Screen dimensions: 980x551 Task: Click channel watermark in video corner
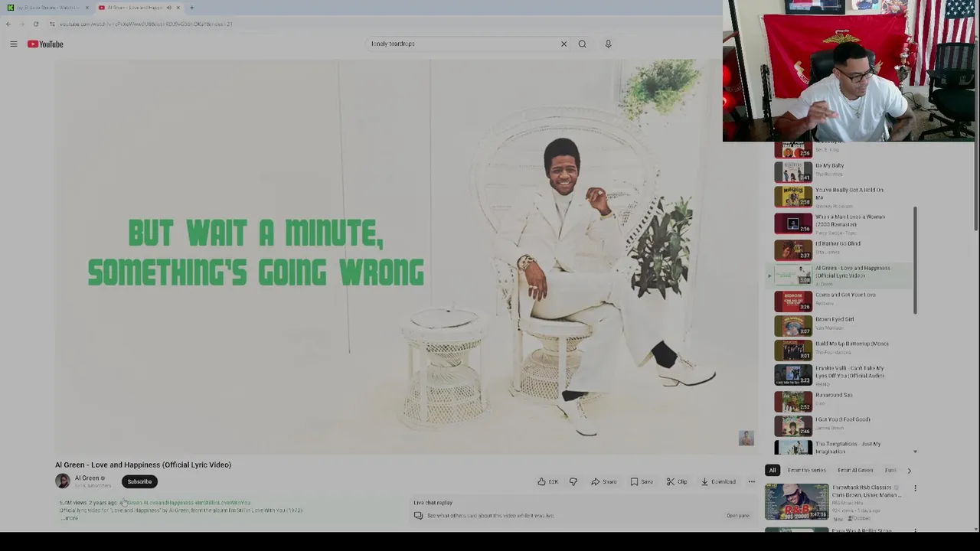(746, 438)
